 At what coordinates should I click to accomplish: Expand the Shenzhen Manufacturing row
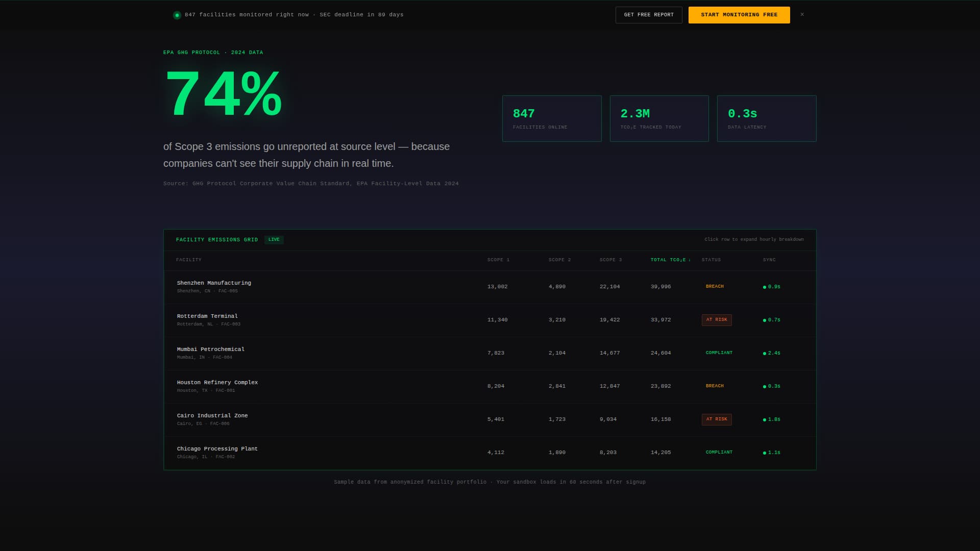pyautogui.click(x=489, y=287)
